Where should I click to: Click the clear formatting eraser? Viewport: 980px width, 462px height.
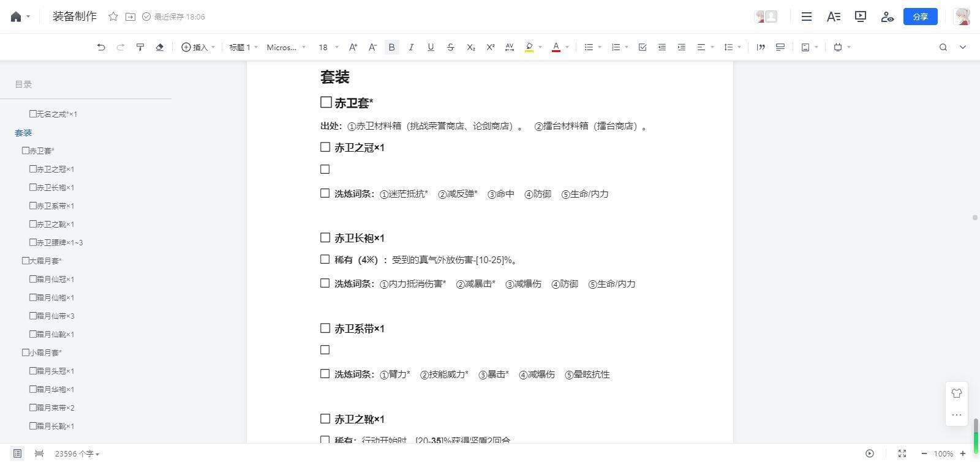160,47
